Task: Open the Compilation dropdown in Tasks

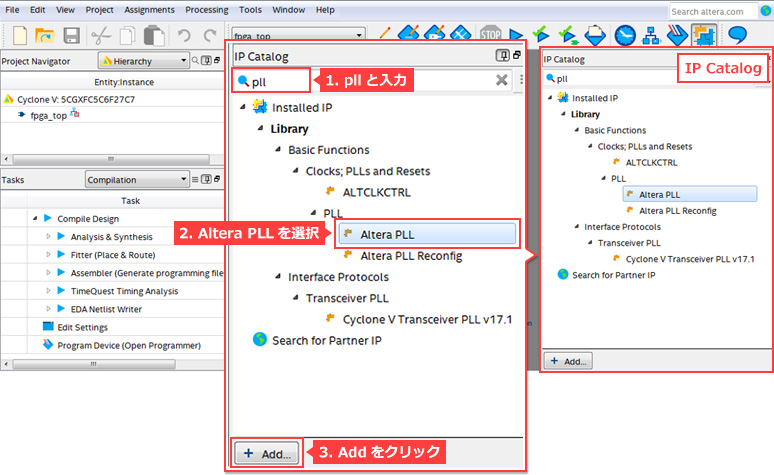Action: [x=137, y=180]
